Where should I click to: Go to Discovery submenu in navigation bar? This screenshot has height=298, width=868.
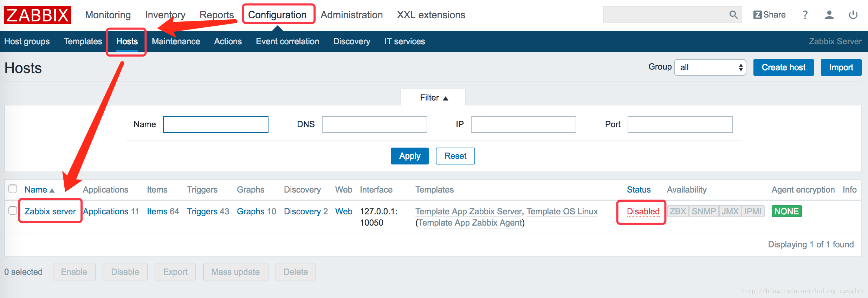point(352,41)
